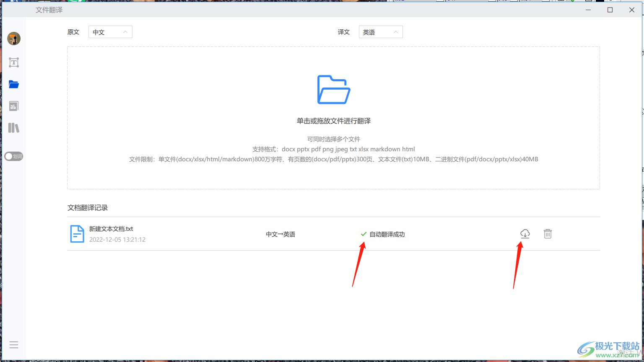Select the file translation folder icon in sidebar
The image size is (644, 362).
pos(14,85)
